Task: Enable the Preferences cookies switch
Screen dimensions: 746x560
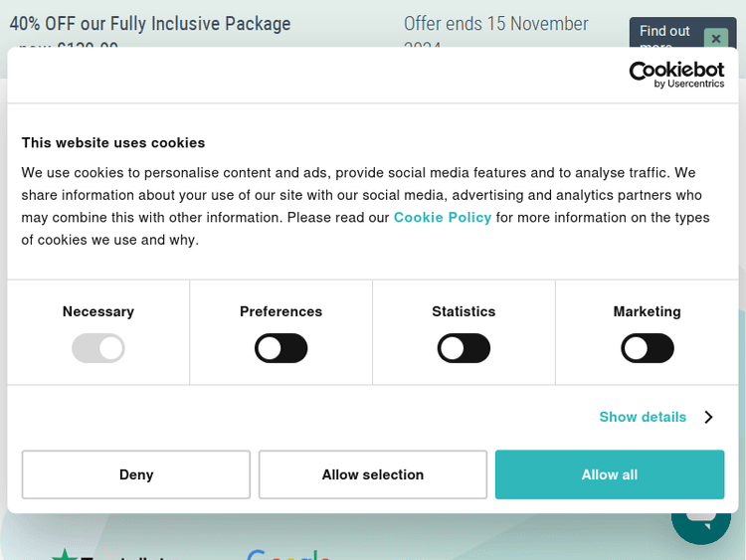Action: [x=281, y=348]
